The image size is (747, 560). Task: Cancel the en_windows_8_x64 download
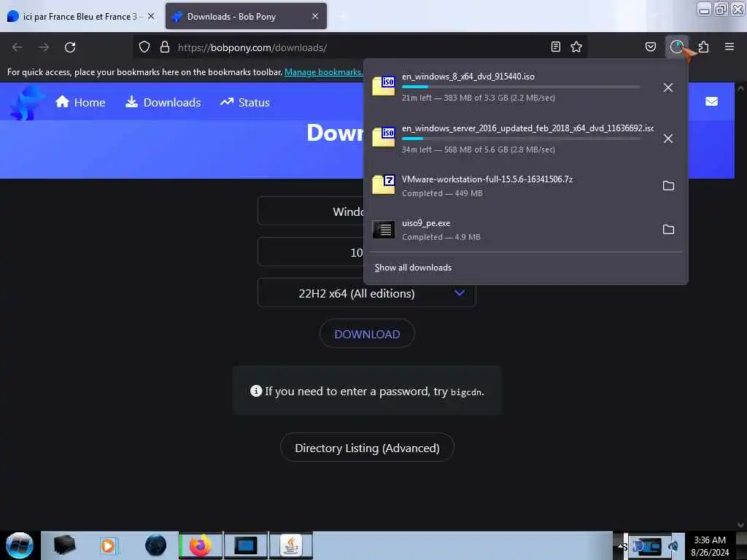point(668,87)
